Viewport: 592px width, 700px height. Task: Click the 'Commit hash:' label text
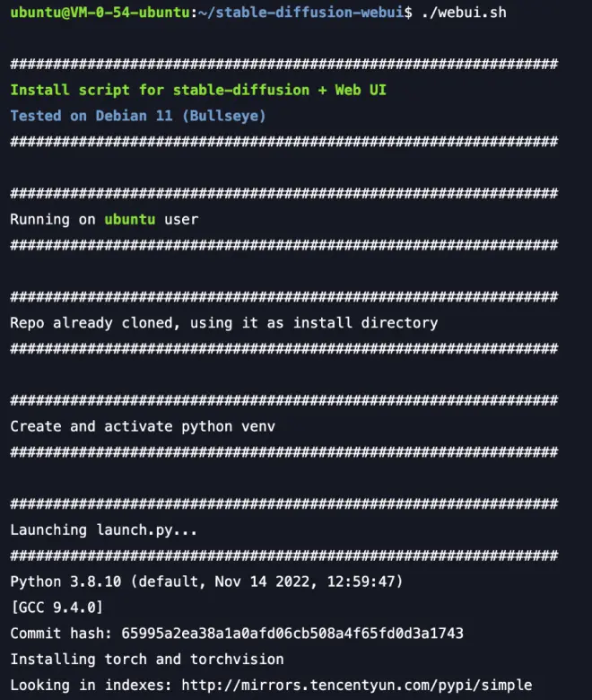[61, 634]
